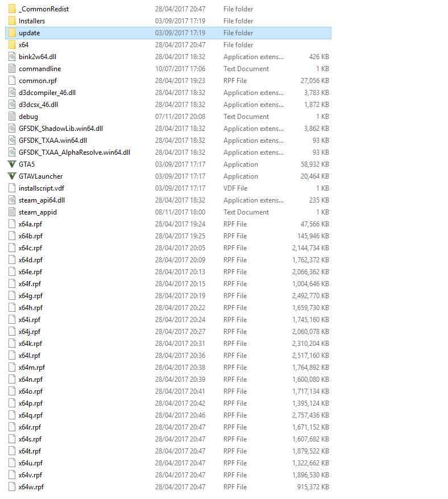Click the x64f.rpf file icon
448x499 pixels.
[12, 284]
